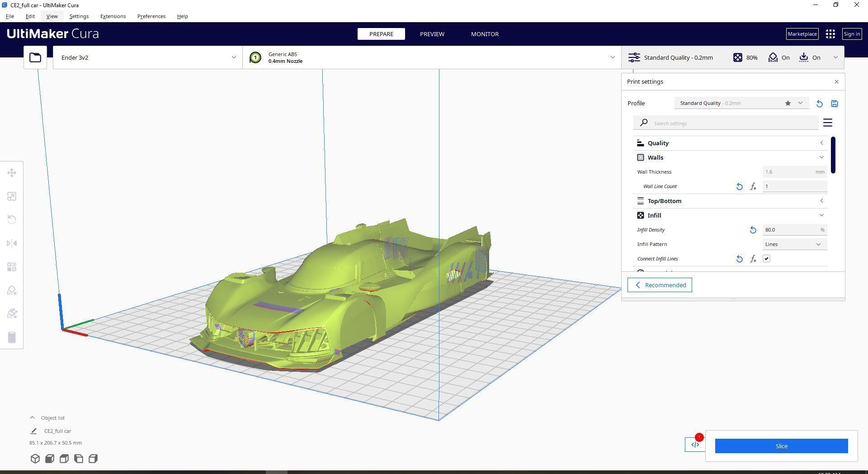The image size is (868, 474).
Task: Expand Generic ABS material dropdown
Action: 432,57
